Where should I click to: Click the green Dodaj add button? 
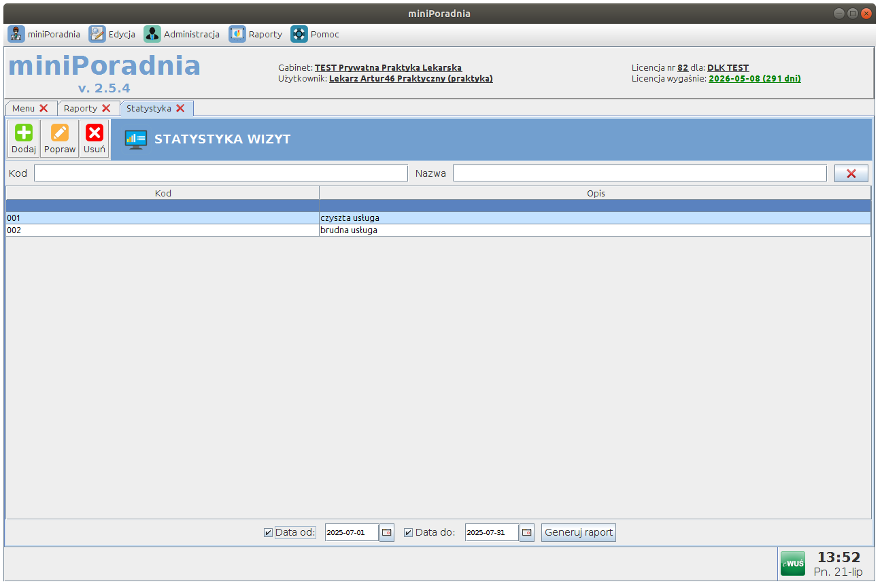tap(24, 139)
